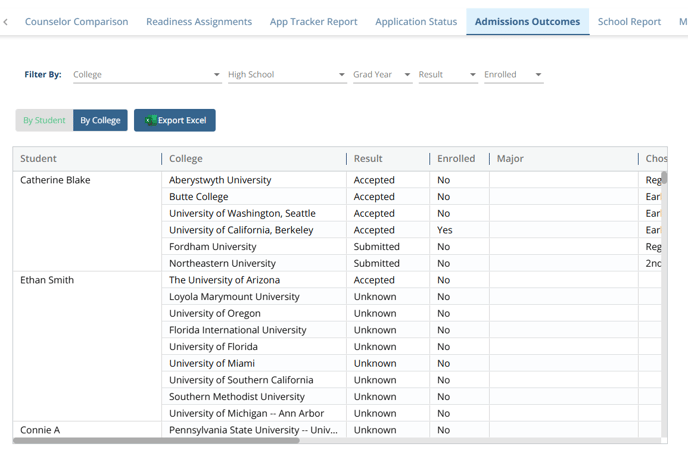Click the Excel icon on Export button
Image resolution: width=688 pixels, height=450 pixels.
pyautogui.click(x=151, y=120)
